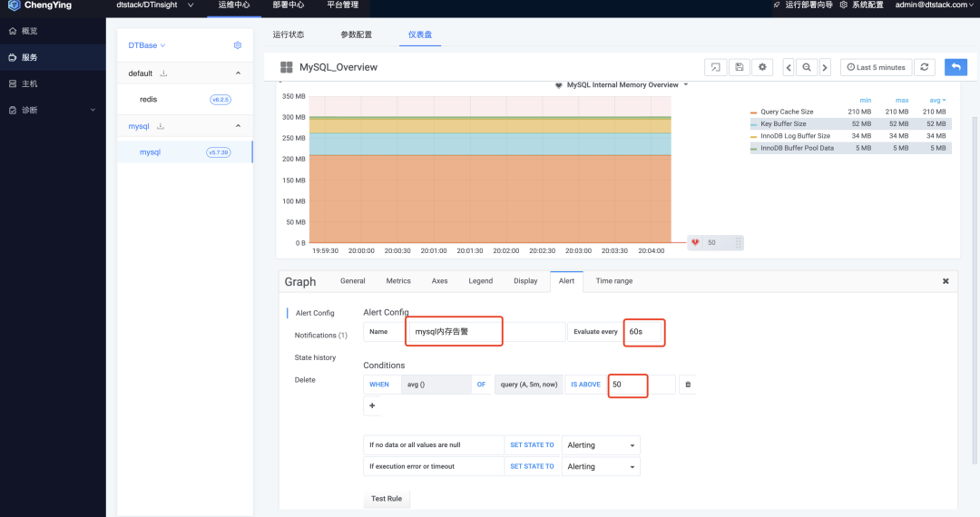980x517 pixels.
Task: Shift time range forward arrow
Action: 825,67
